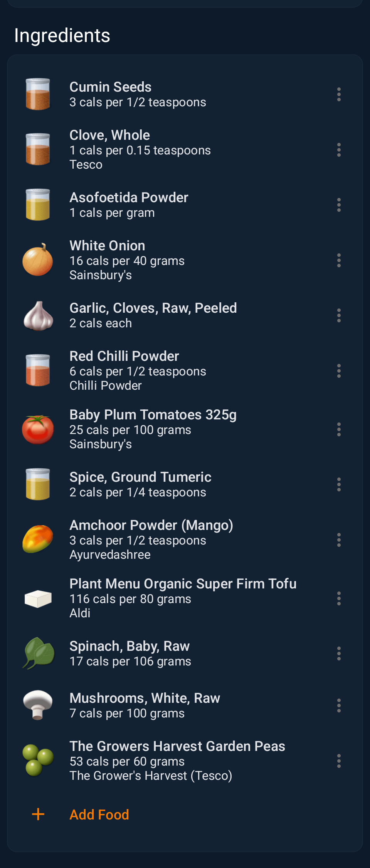Tap the garlic bulb icon
Image resolution: width=370 pixels, height=868 pixels.
pyautogui.click(x=38, y=316)
